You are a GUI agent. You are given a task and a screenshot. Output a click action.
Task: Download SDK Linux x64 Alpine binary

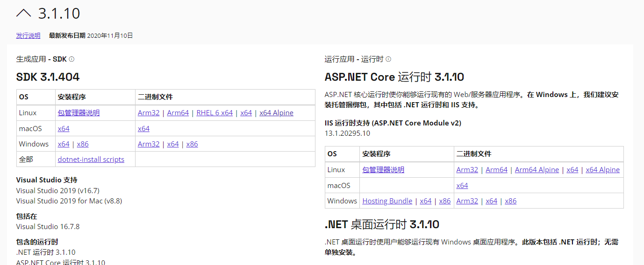point(277,113)
